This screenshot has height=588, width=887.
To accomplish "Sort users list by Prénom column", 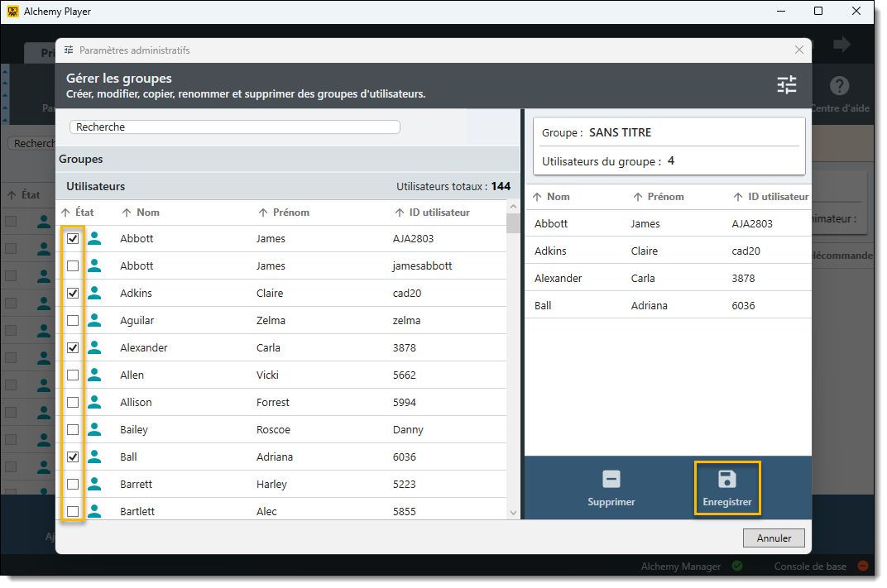I will tap(290, 213).
